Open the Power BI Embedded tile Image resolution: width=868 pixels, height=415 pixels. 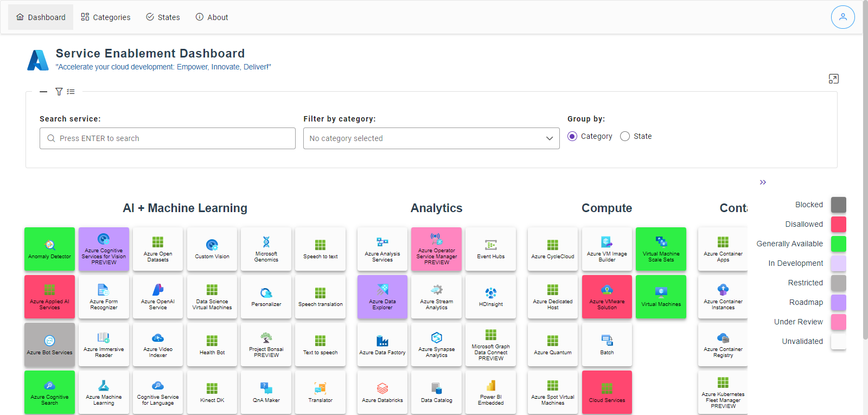coord(491,392)
